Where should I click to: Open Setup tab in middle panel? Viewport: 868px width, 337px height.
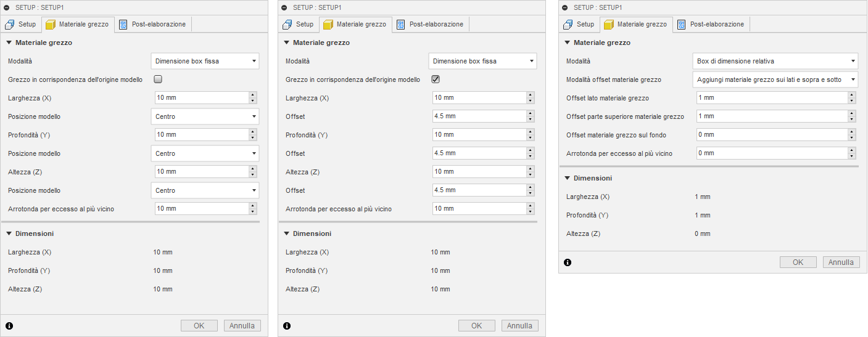point(299,25)
